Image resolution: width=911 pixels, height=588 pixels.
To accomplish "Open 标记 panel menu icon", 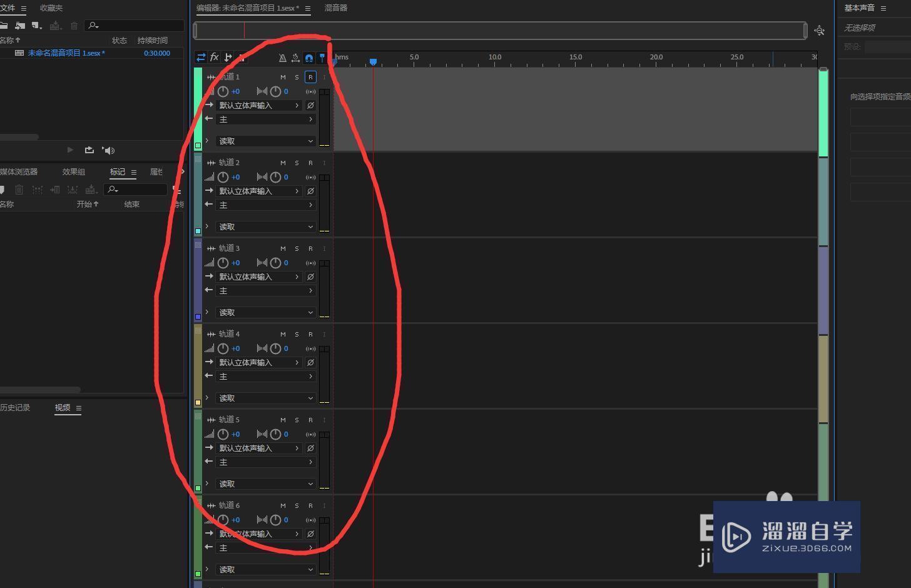I will pos(133,172).
